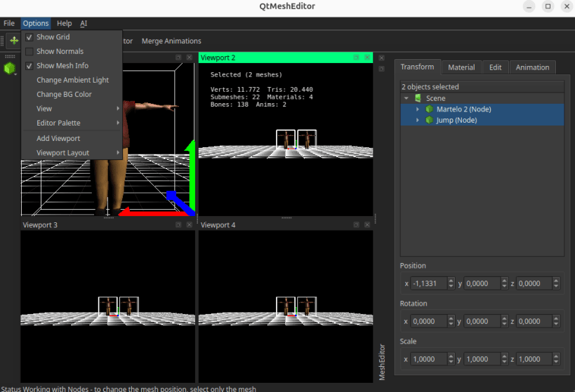Image resolution: width=575 pixels, height=392 pixels.
Task: Click the Martelo 2 node cube icon
Action: (x=429, y=109)
